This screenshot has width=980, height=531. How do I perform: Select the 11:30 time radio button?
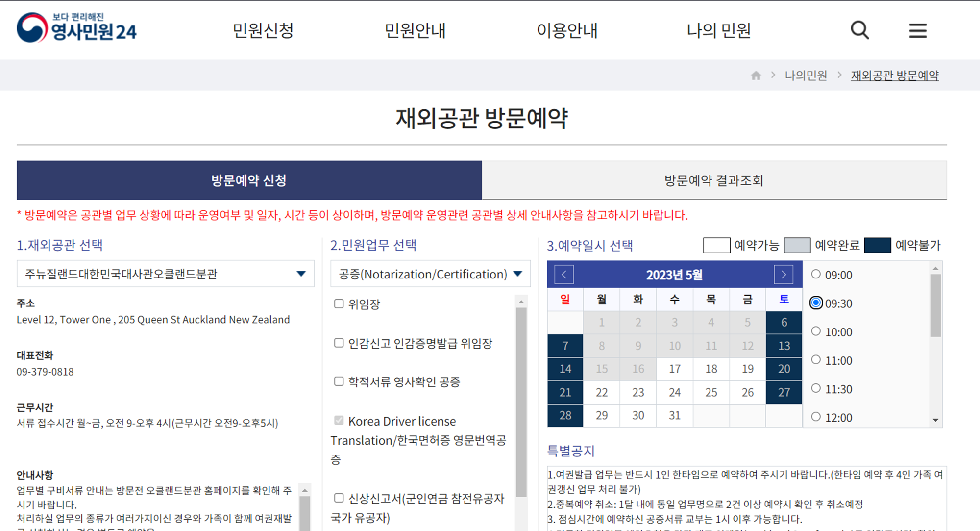tap(816, 388)
